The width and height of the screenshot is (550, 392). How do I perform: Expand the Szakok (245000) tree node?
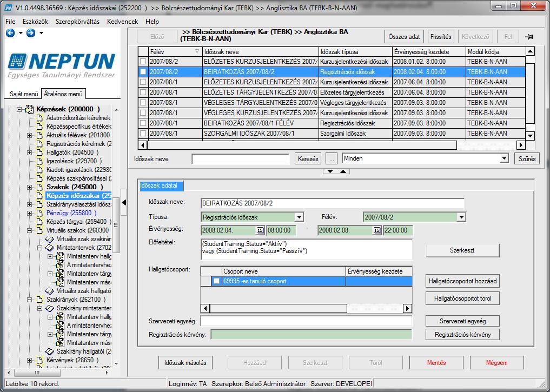[29, 187]
